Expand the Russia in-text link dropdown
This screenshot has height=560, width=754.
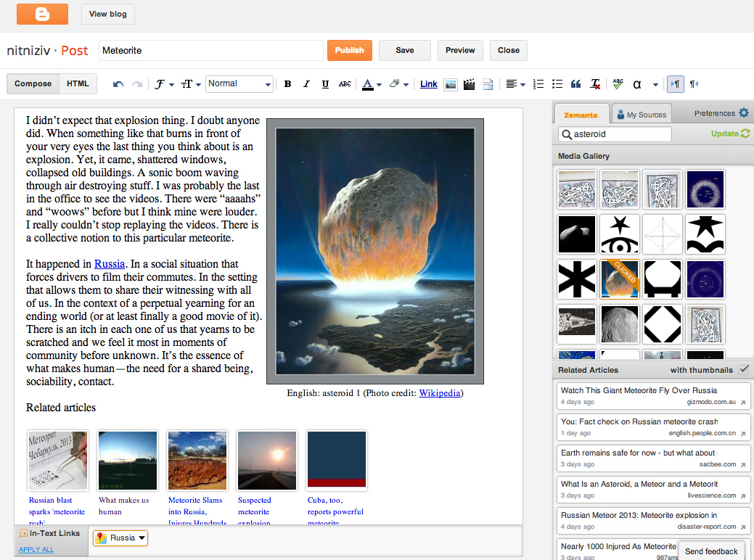tap(142, 538)
